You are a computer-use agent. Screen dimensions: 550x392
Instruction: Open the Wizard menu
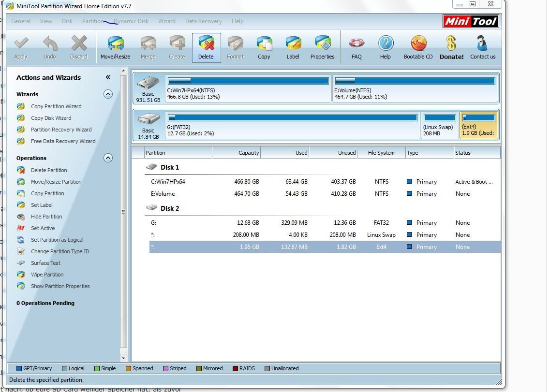[x=166, y=21]
